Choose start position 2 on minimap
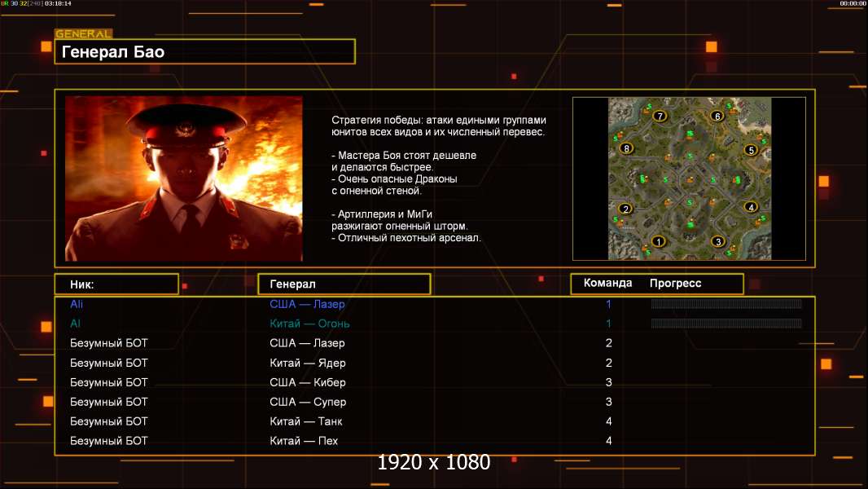This screenshot has height=489, width=868. 625,209
